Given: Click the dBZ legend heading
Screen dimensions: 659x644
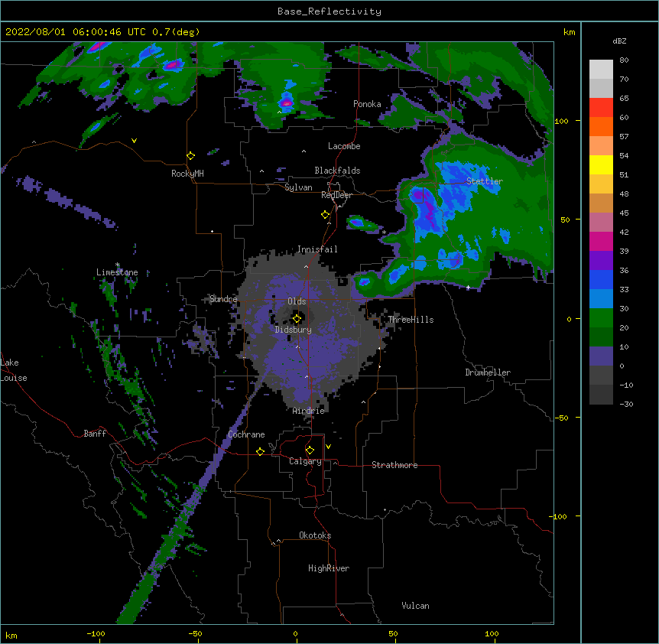Looking at the screenshot, I should click(619, 41).
